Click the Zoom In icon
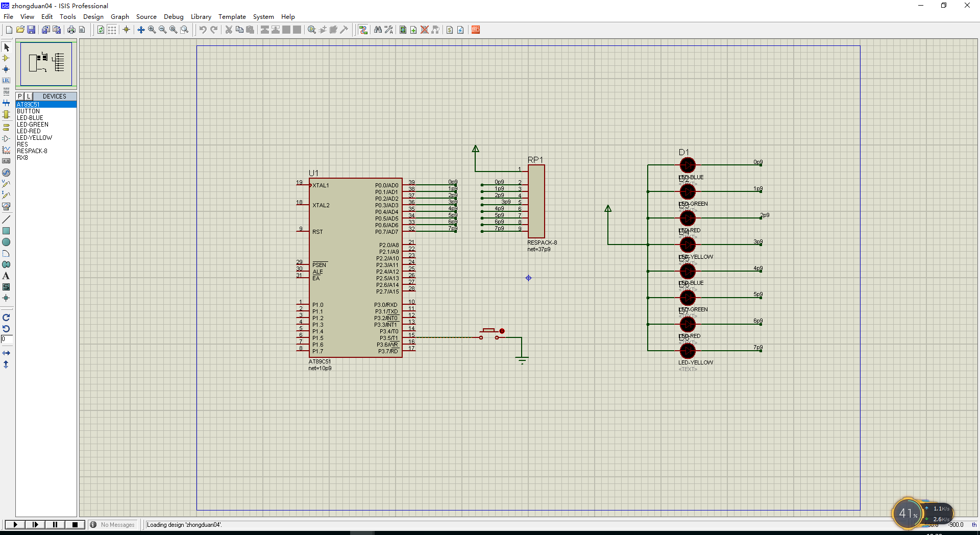 152,30
